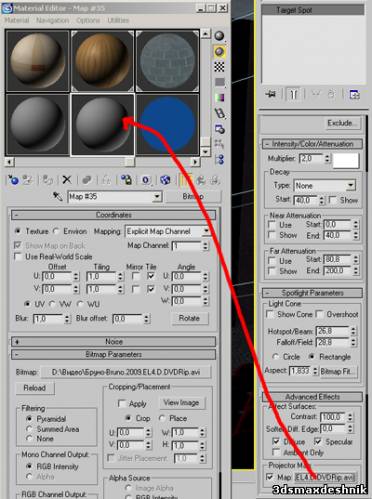Enable the checkered Background icon

tap(219, 67)
